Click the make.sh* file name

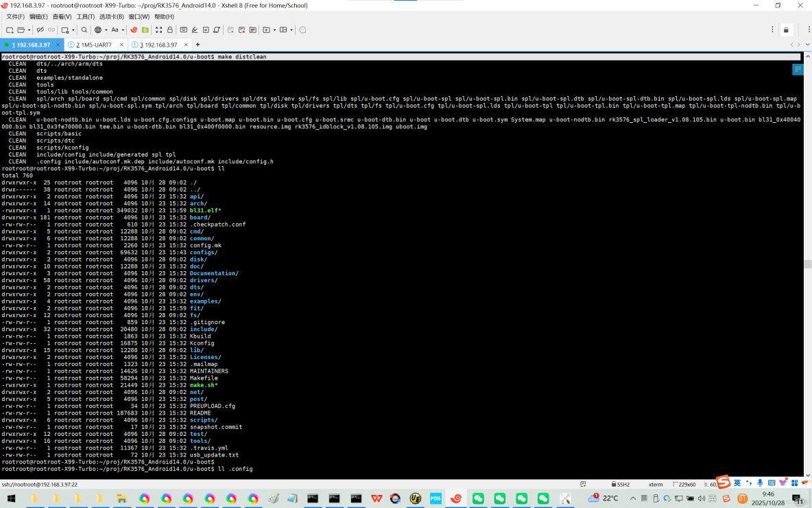(x=204, y=385)
